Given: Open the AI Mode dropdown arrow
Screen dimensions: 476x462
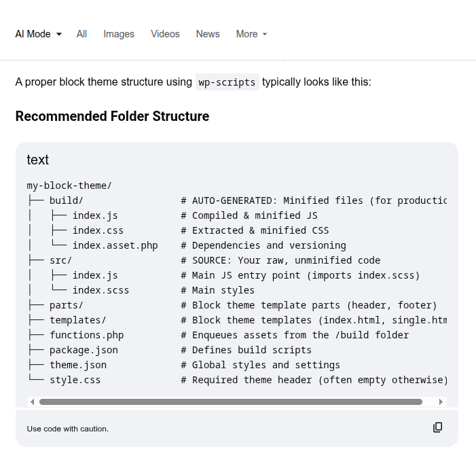Looking at the screenshot, I should (x=59, y=34).
